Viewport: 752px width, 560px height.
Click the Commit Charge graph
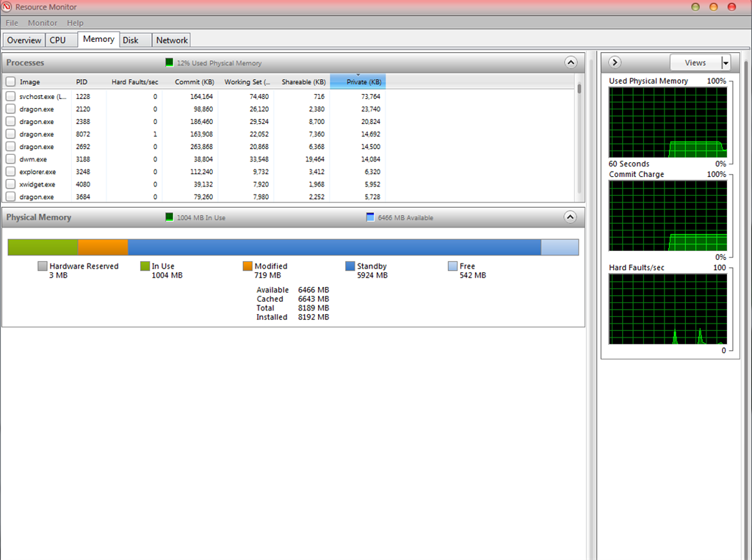point(668,216)
